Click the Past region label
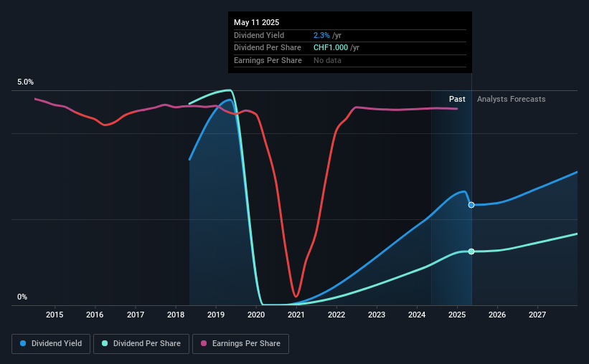 [x=457, y=99]
